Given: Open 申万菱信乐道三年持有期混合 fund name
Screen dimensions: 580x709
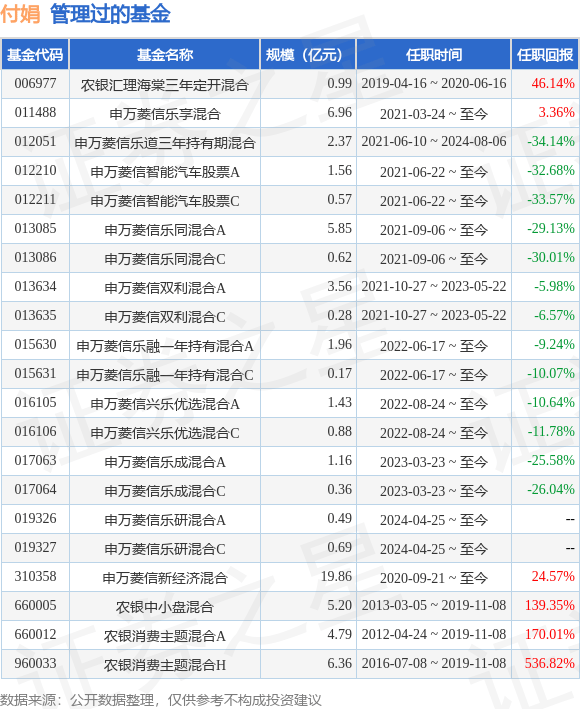Looking at the screenshot, I should coord(165,142).
